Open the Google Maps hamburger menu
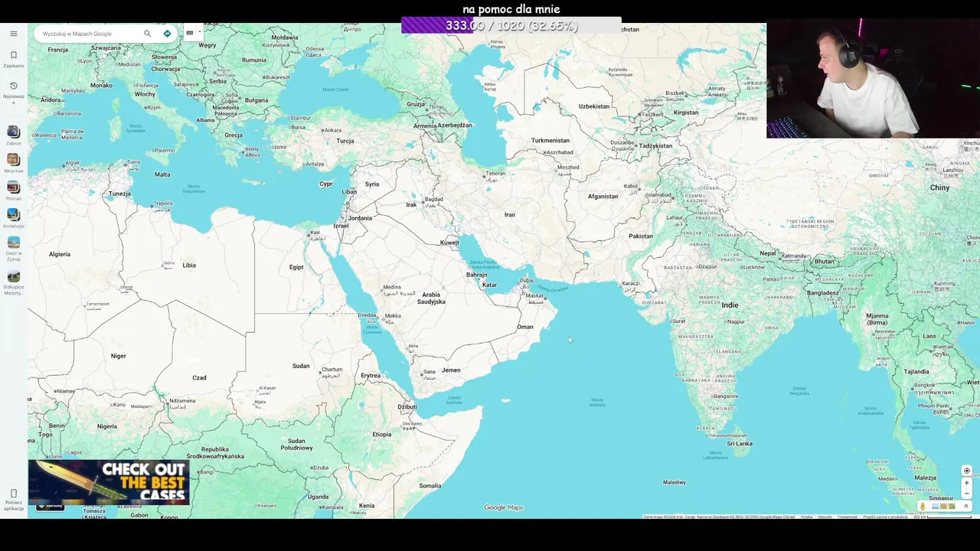 tap(13, 34)
